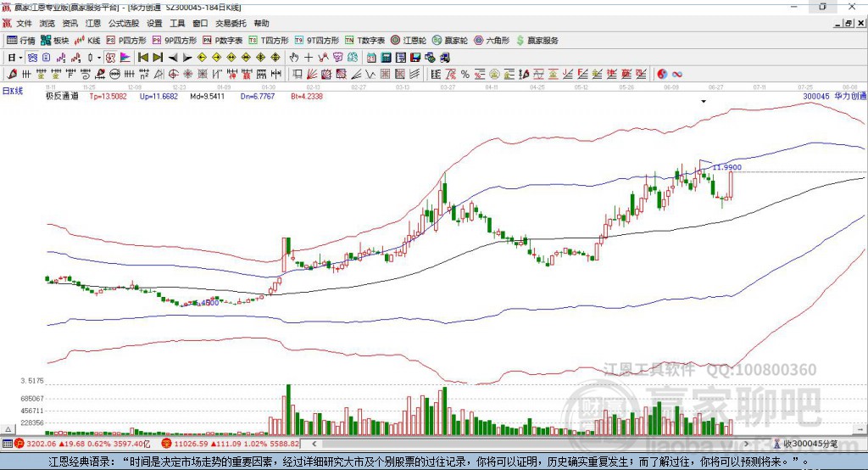868x470 pixels.
Task: Expand the 日 period dropdown arrow
Action: (x=20, y=58)
